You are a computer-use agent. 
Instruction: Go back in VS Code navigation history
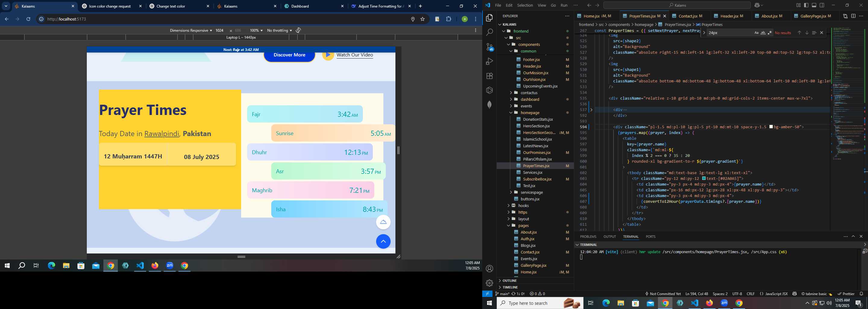[589, 5]
